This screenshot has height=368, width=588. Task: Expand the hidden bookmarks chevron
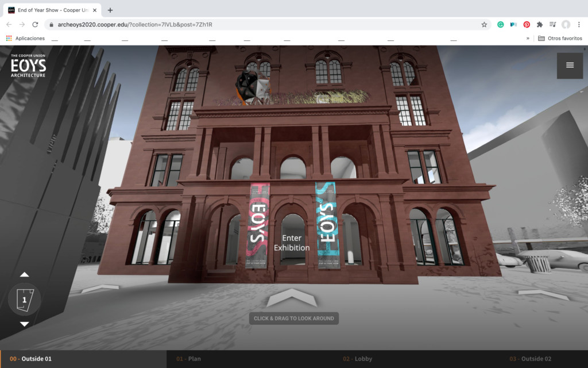click(x=528, y=39)
